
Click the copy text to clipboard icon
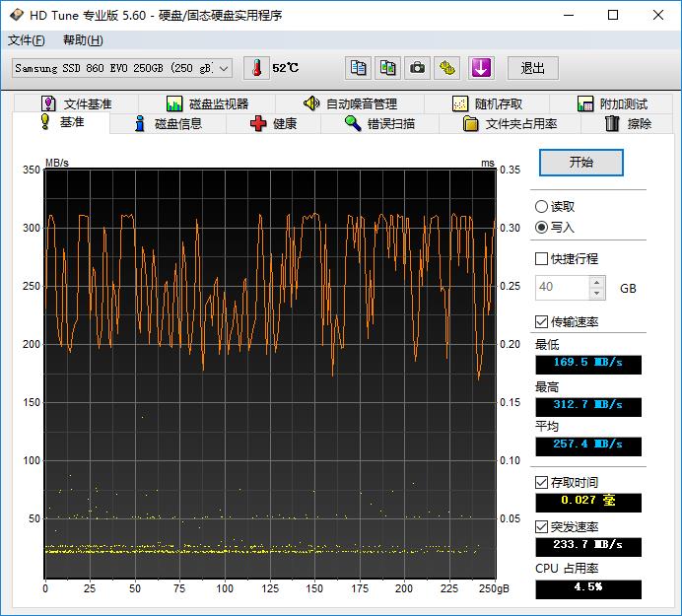point(359,68)
